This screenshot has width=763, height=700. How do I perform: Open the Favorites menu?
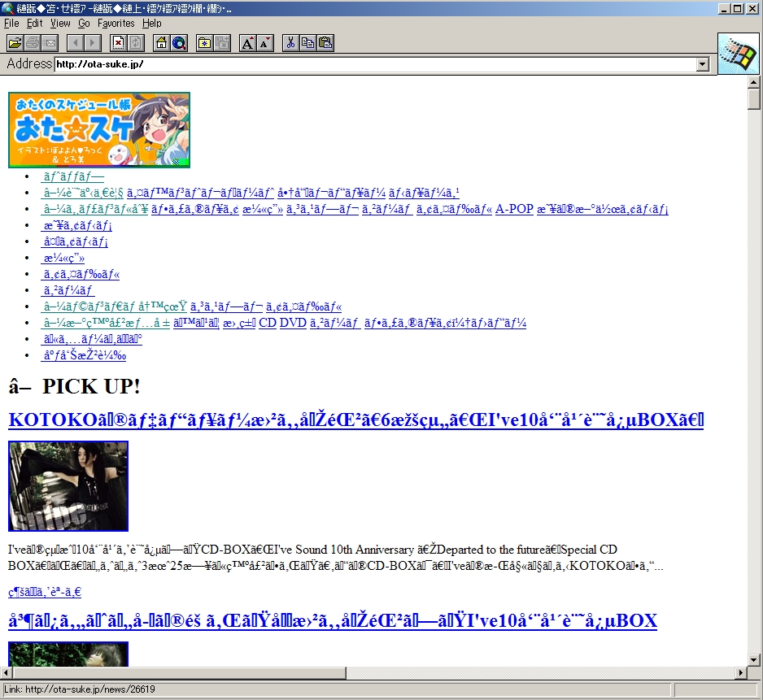pyautogui.click(x=116, y=24)
